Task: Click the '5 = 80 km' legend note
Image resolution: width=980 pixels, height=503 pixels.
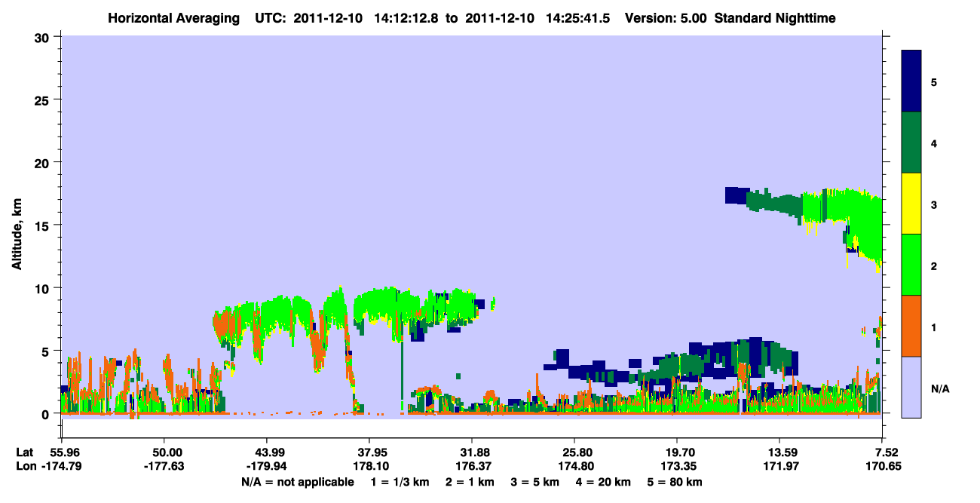Action: click(x=676, y=481)
